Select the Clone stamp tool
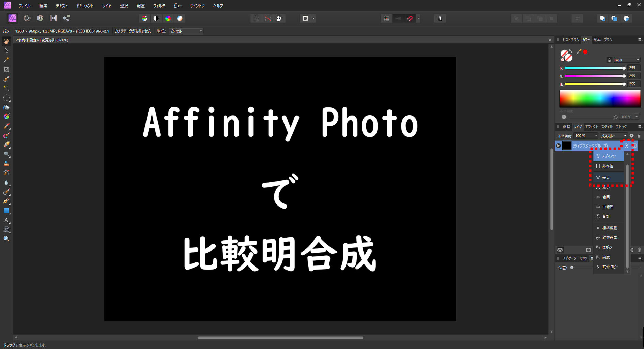The height and width of the screenshot is (349, 644). click(6, 164)
